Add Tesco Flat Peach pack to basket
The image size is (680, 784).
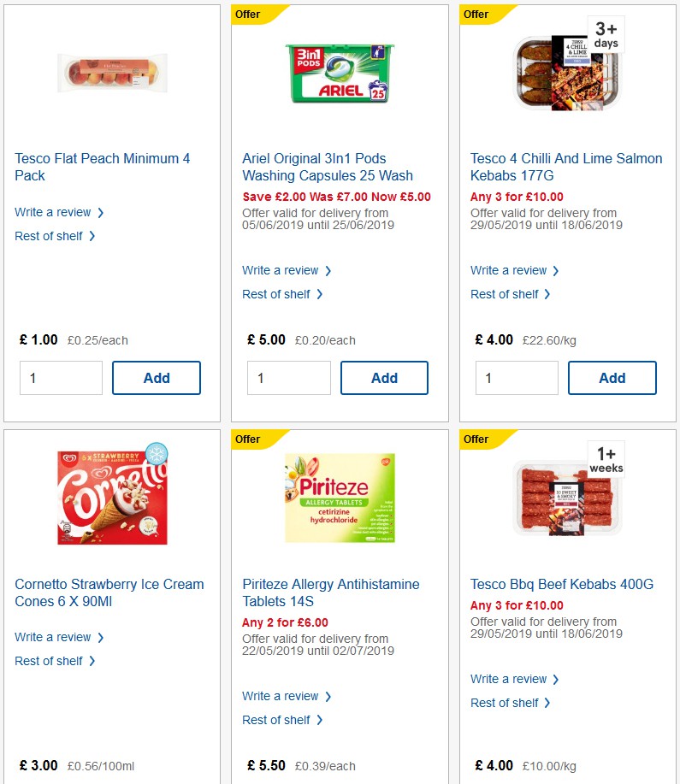coord(156,377)
